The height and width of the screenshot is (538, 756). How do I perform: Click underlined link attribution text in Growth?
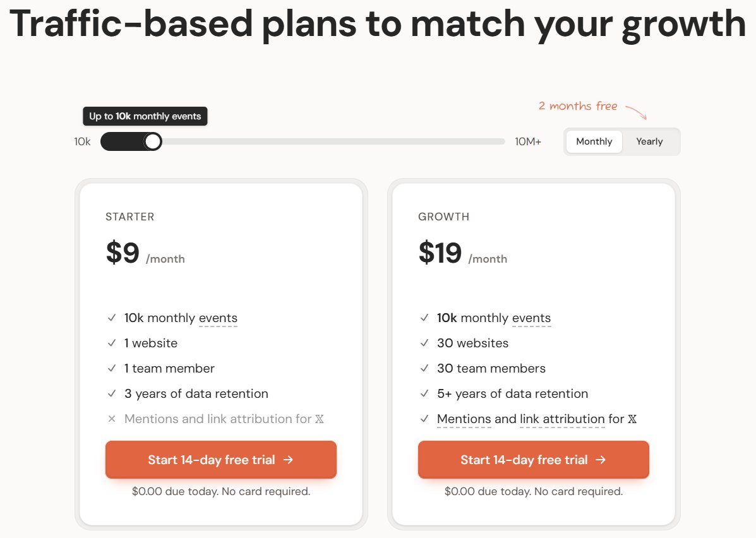(562, 419)
